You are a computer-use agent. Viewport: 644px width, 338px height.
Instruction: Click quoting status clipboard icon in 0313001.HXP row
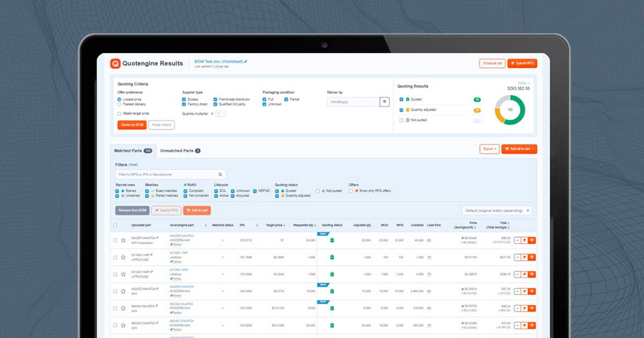[x=332, y=258]
